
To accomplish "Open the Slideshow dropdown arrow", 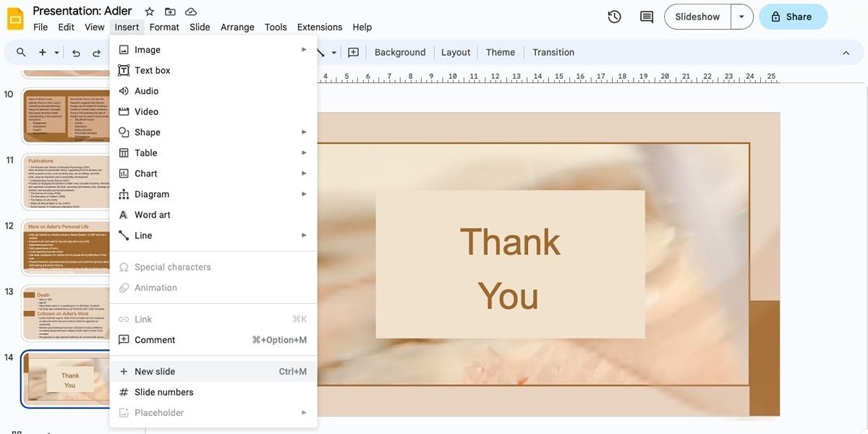I will (x=742, y=16).
